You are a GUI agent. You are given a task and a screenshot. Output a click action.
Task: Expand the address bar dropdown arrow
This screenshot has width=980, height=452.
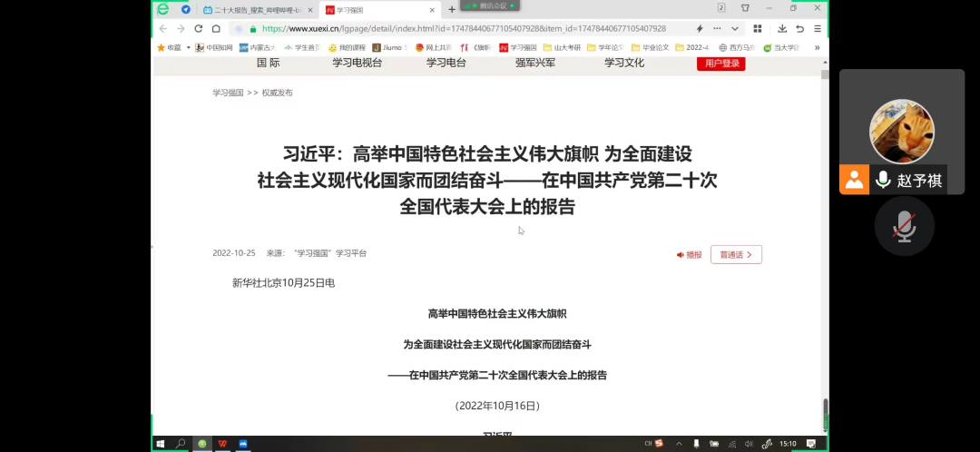point(733,28)
